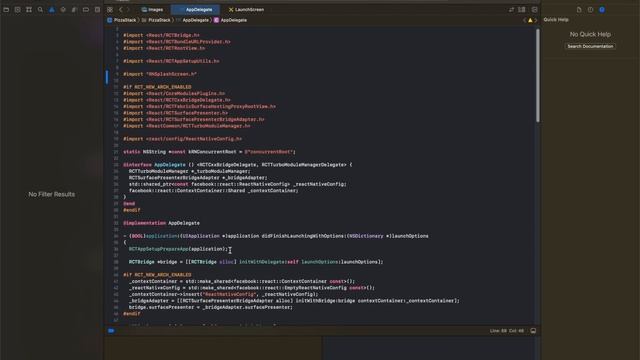Click the Search Documentation button
Viewport: 640px width, 360px height.
[590, 46]
